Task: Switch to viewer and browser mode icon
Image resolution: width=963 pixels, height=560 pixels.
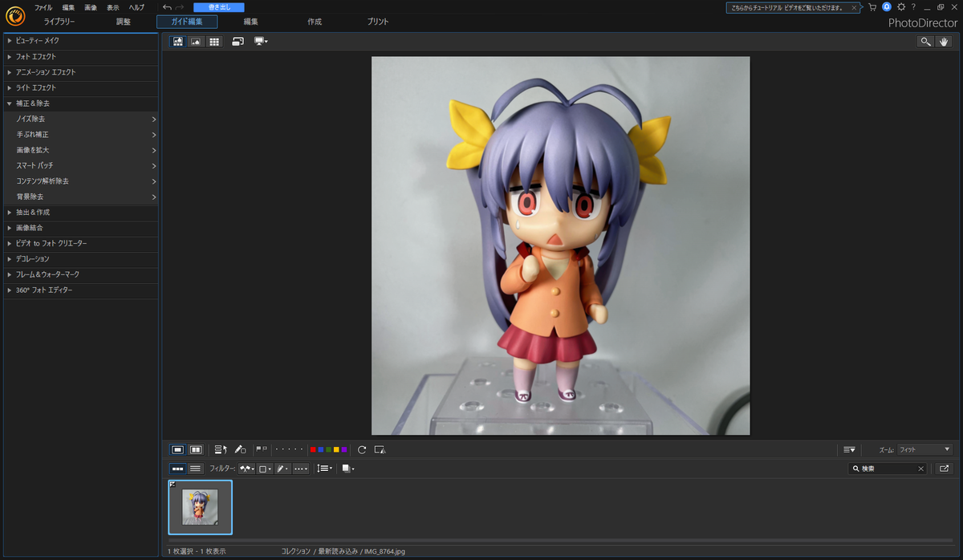Action: click(x=178, y=41)
